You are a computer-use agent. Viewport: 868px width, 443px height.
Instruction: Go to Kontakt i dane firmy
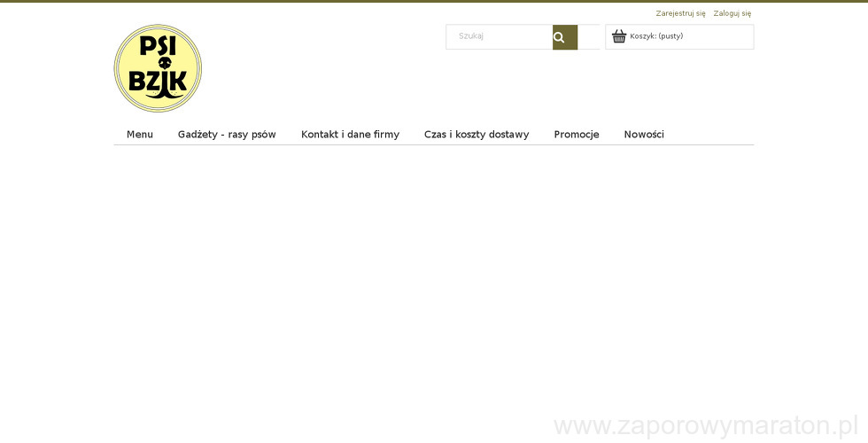[350, 135]
